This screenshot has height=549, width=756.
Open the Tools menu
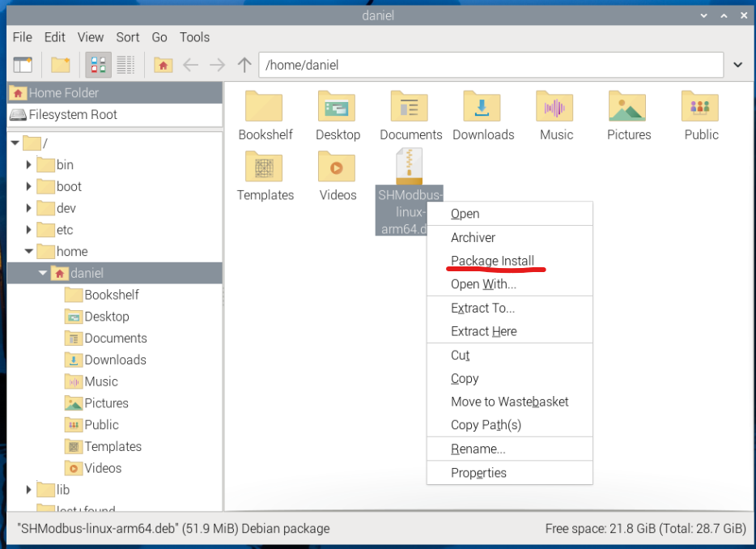click(x=194, y=37)
